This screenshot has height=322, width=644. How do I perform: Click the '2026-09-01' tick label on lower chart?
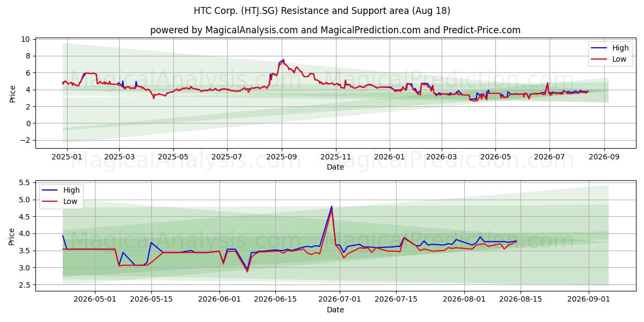pyautogui.click(x=589, y=300)
